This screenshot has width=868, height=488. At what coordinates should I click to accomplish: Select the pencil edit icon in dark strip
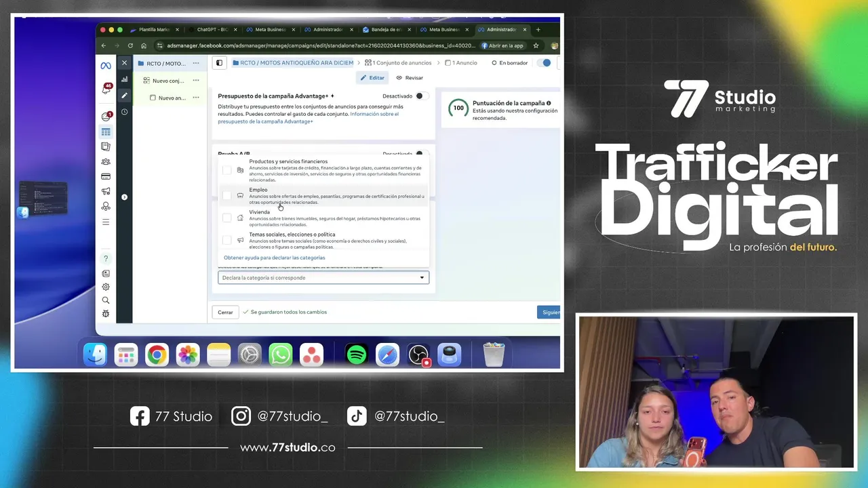point(124,96)
